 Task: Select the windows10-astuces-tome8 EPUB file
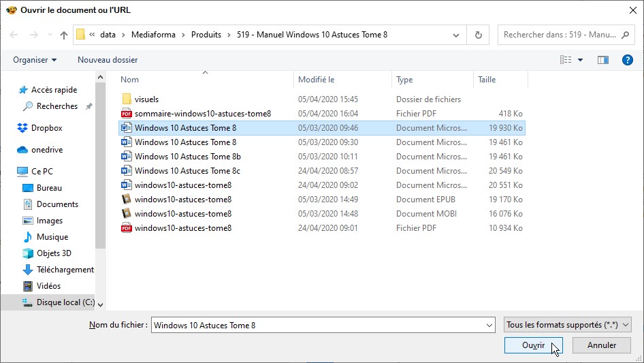(182, 200)
